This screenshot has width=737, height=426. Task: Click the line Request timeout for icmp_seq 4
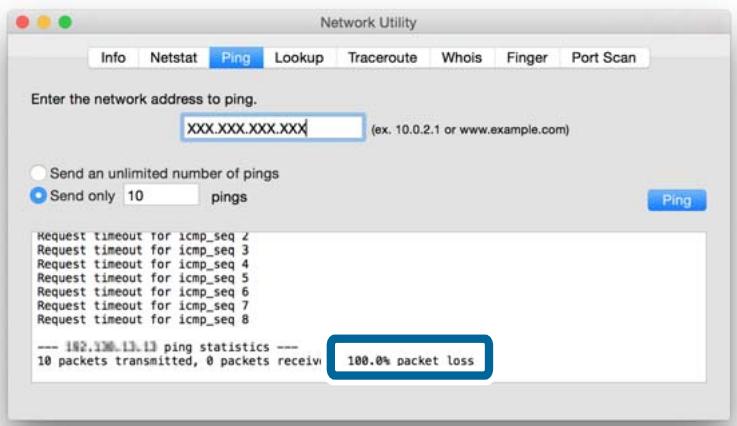143,264
